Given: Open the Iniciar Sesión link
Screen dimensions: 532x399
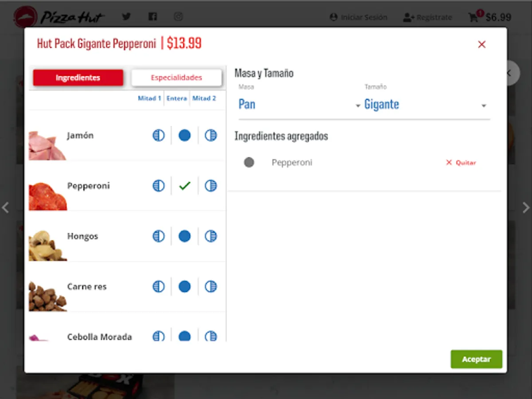Looking at the screenshot, I should click(x=359, y=17).
